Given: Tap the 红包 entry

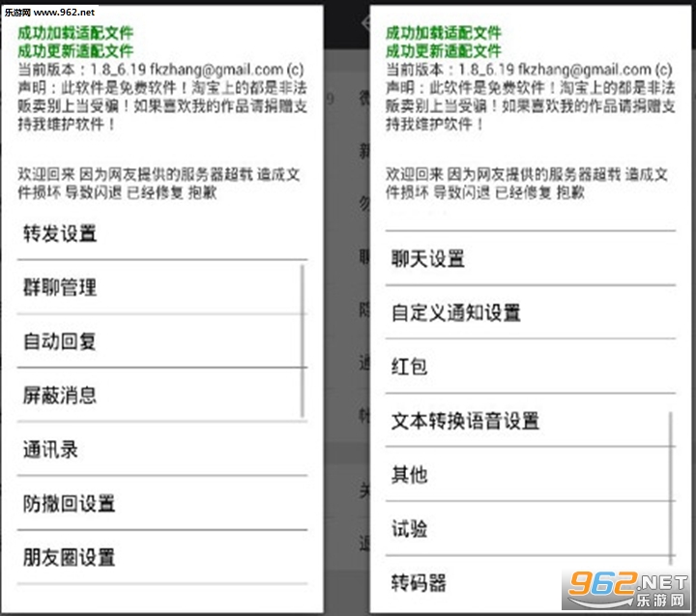Looking at the screenshot, I should pos(410,367).
